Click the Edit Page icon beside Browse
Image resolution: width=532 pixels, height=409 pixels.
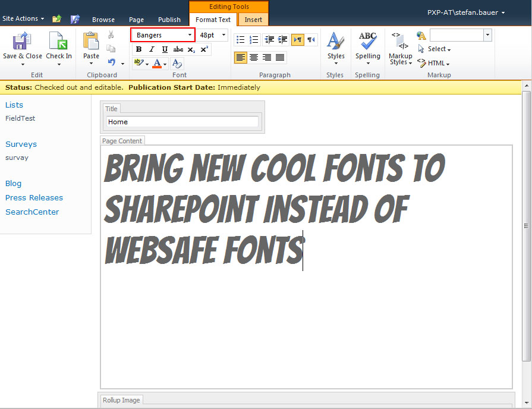point(75,19)
